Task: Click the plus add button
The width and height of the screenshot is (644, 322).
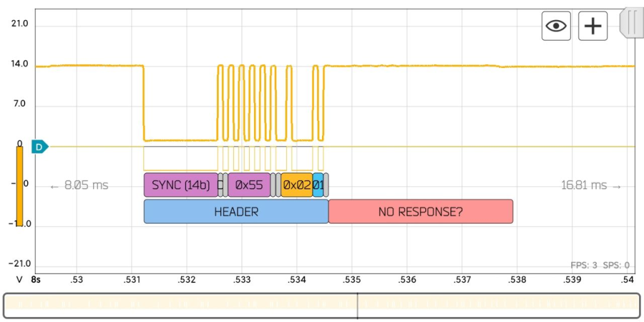Action: tap(592, 26)
